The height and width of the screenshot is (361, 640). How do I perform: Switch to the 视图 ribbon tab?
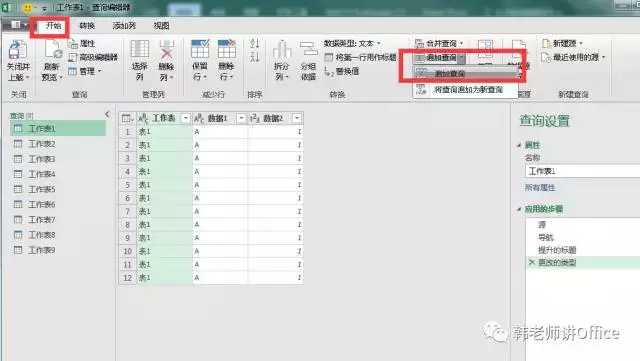[161, 26]
